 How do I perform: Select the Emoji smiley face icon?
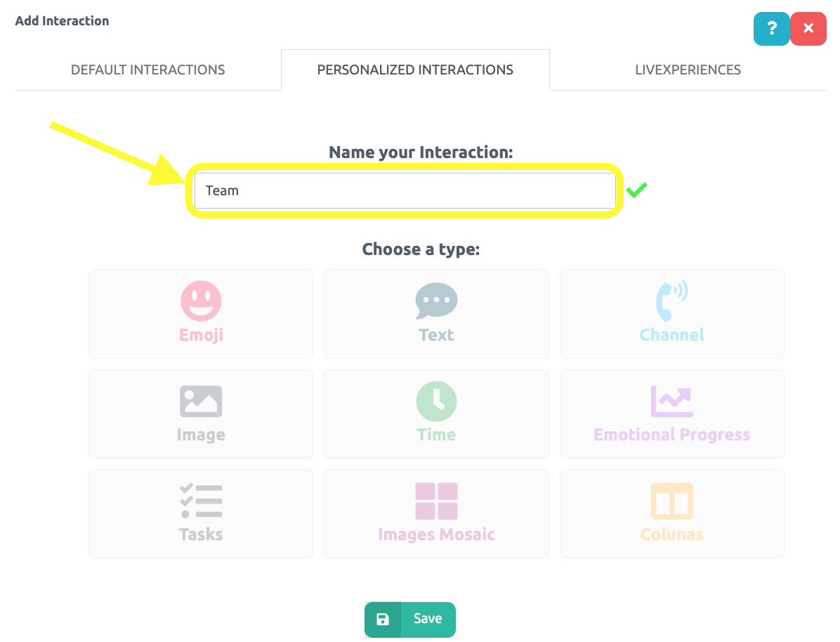pos(201,300)
